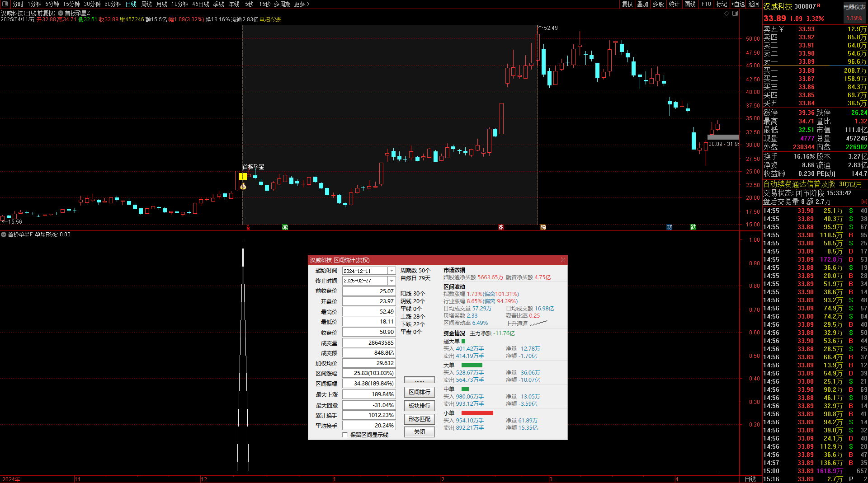
Task: Open the orange 榜 event marker
Action: pos(543,227)
